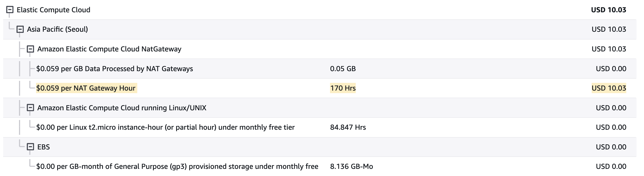Click the highlighted USD 10.03 NAT charge
644x176 pixels.
(609, 88)
